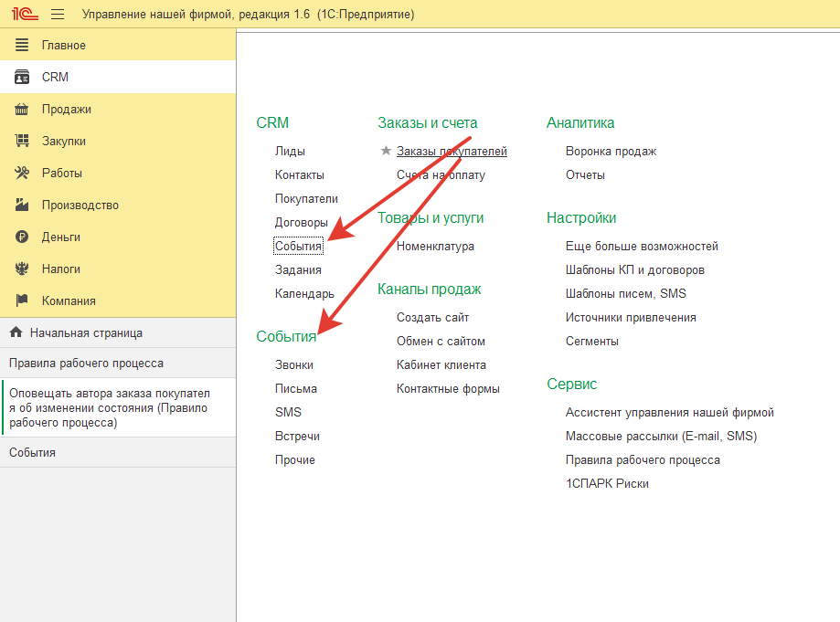840x622 pixels.
Task: Click the Заказы и счета group header
Action: (x=427, y=122)
